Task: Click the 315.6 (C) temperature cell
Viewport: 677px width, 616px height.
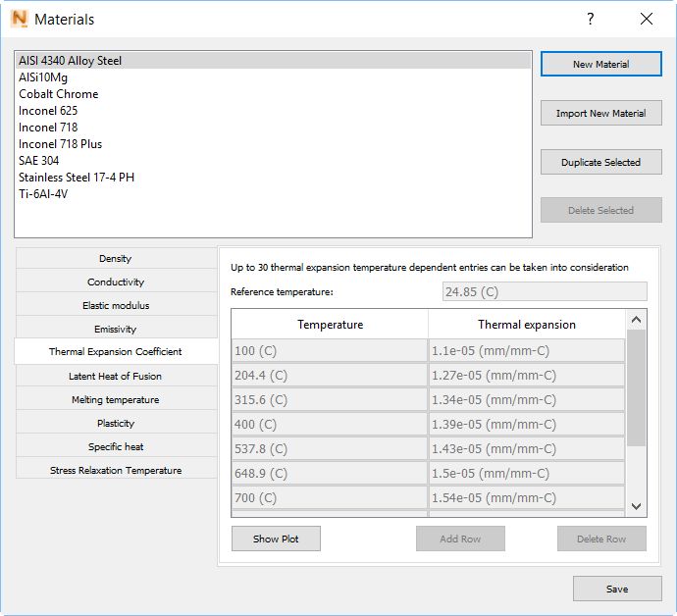Action: pos(330,400)
